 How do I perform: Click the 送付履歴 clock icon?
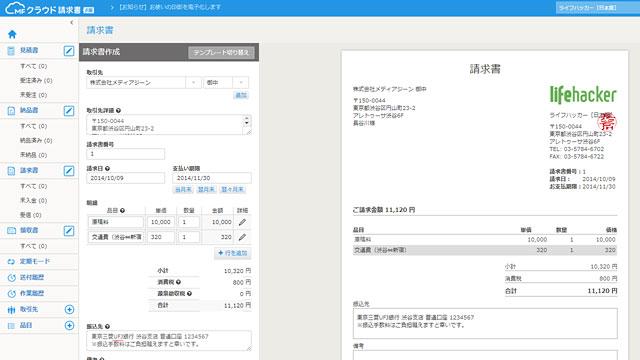(11, 278)
